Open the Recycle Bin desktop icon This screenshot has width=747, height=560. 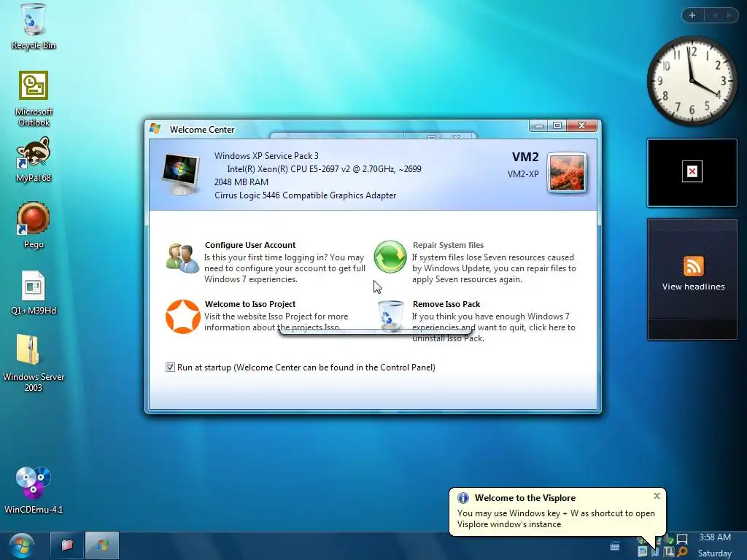pos(34,27)
